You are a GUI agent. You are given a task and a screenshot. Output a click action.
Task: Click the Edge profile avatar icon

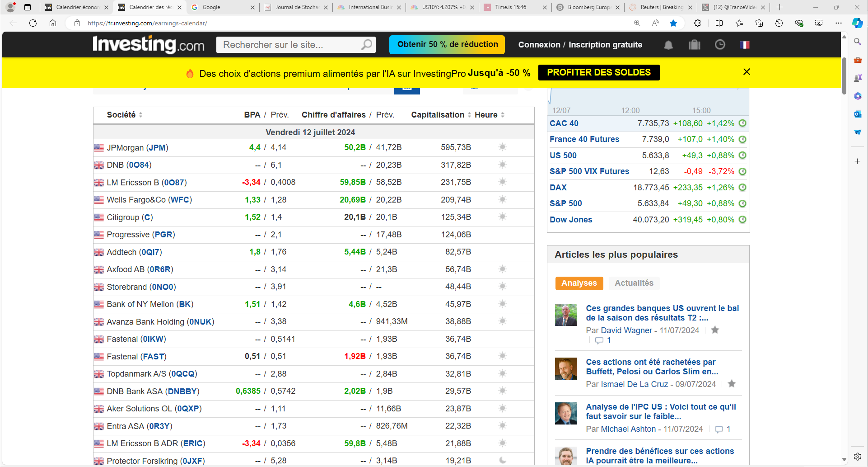tap(10, 7)
